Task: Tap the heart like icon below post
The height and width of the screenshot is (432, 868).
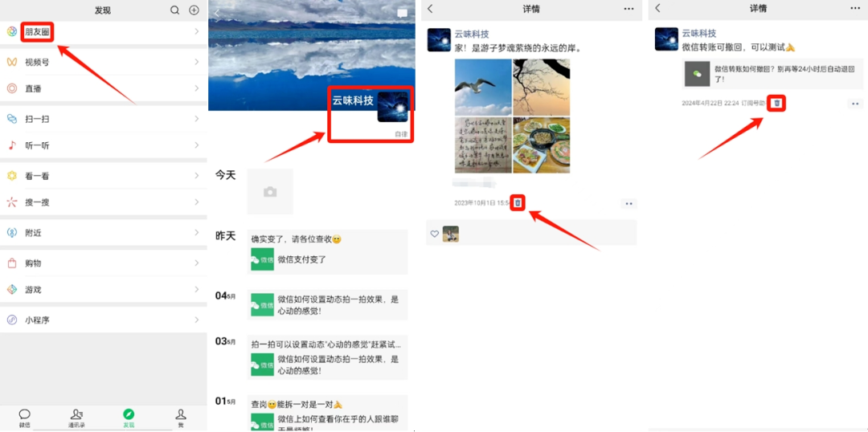Action: coord(435,234)
